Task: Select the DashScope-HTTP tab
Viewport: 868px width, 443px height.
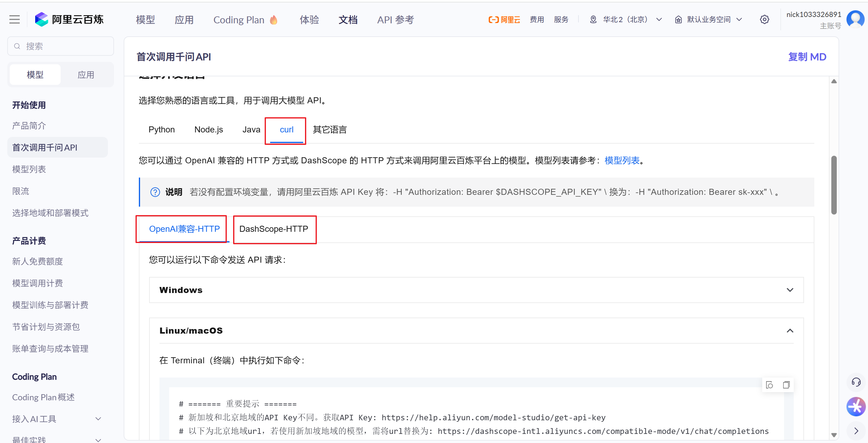Action: (273, 229)
